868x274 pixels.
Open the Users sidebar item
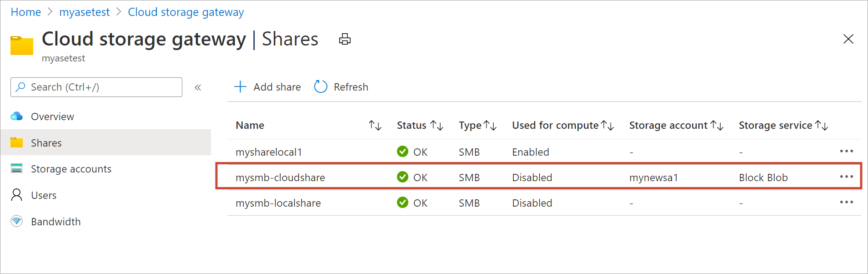point(44,195)
